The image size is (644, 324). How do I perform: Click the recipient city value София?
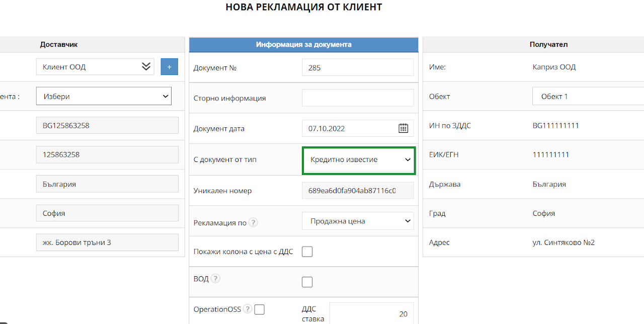click(x=543, y=213)
